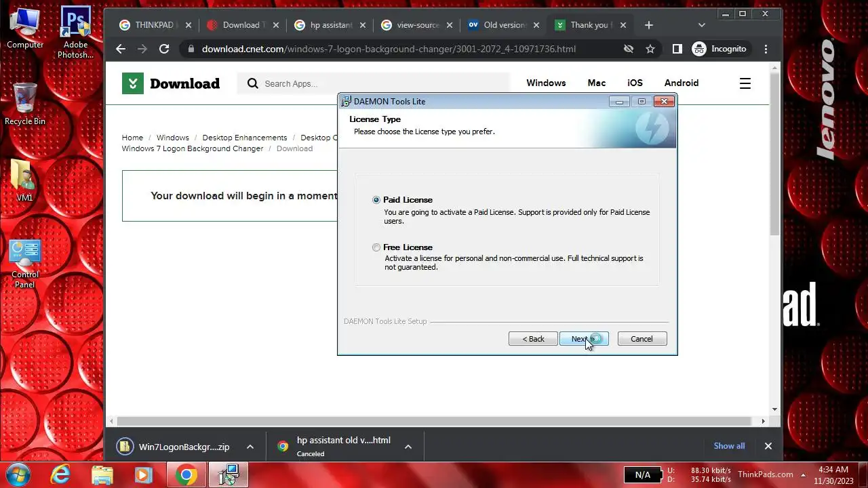Reload the page in Chrome

point(164,49)
